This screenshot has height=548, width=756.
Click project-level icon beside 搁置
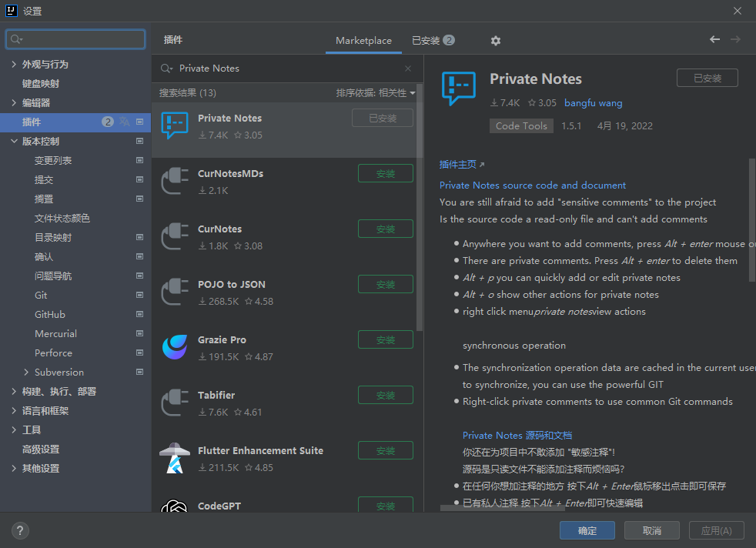point(140,199)
